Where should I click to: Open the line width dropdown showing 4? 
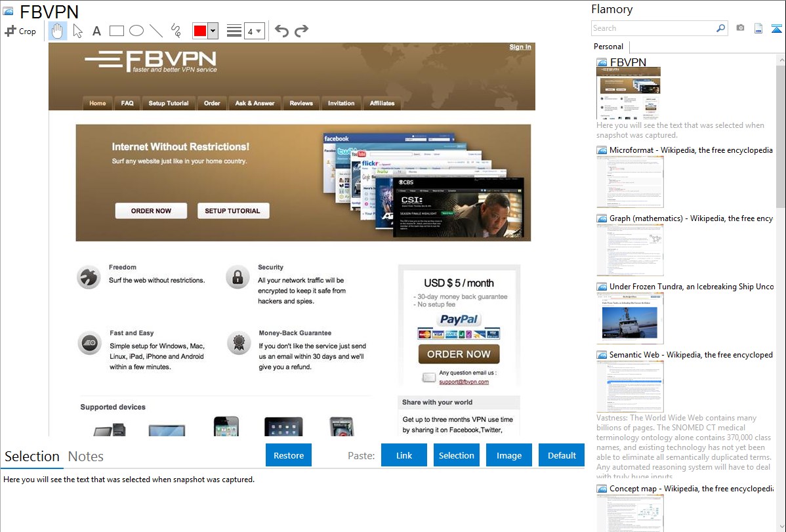click(x=254, y=31)
